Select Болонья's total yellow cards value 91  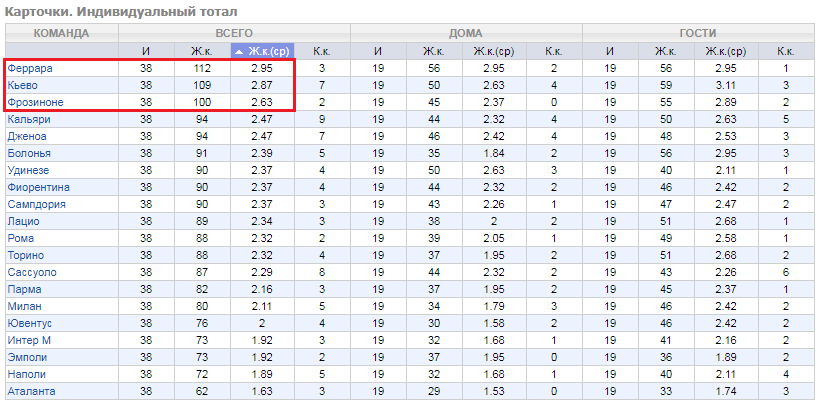[x=201, y=153]
